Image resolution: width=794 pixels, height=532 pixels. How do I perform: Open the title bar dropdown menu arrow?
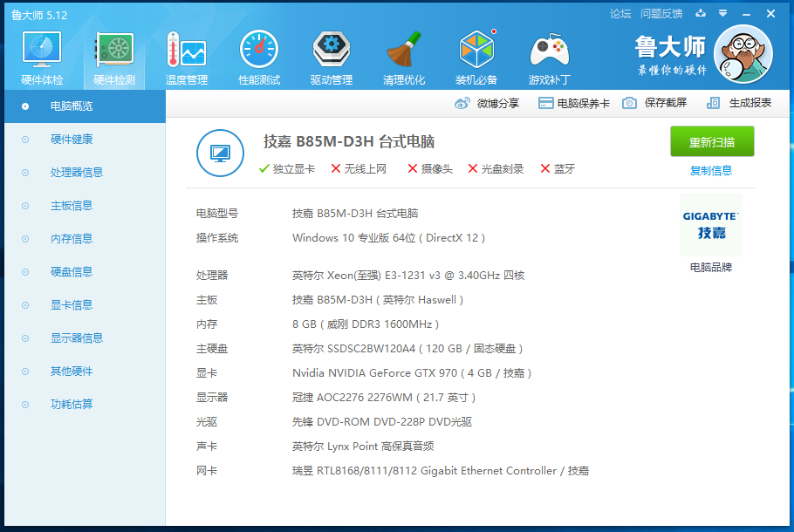[722, 14]
